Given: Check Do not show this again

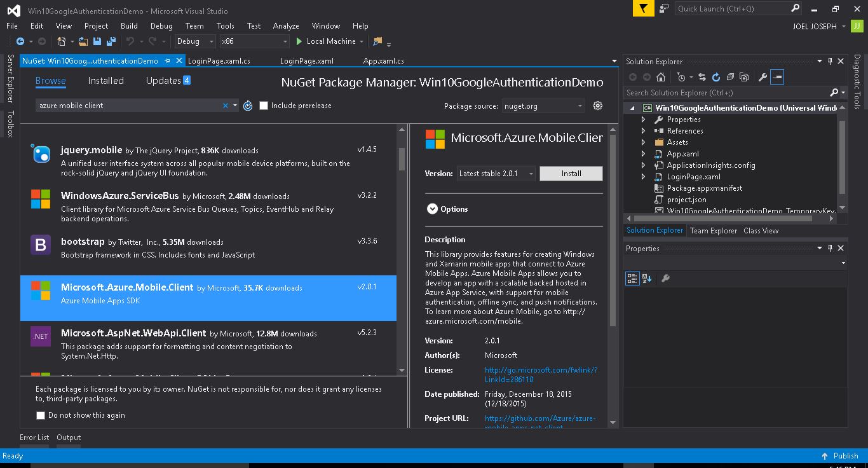Looking at the screenshot, I should (x=41, y=415).
